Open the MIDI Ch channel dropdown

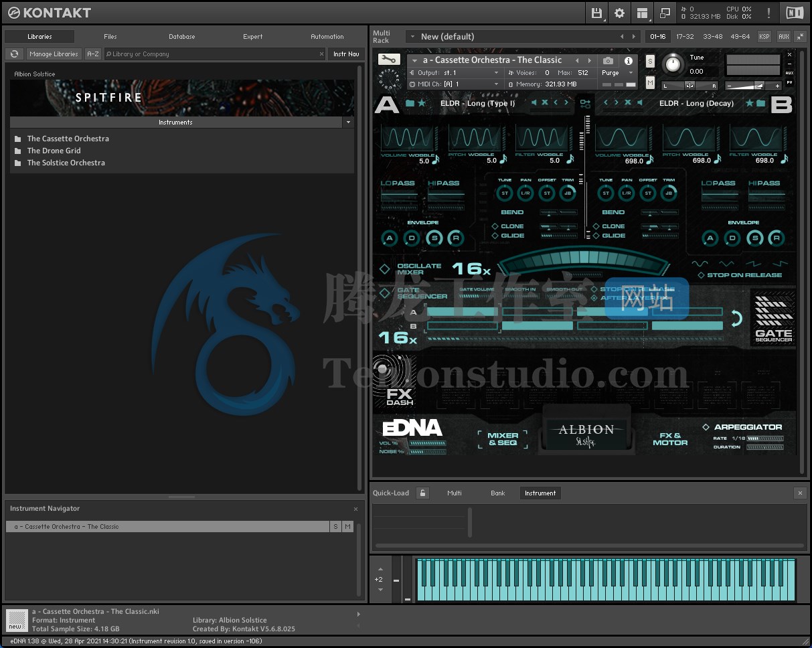click(x=496, y=84)
